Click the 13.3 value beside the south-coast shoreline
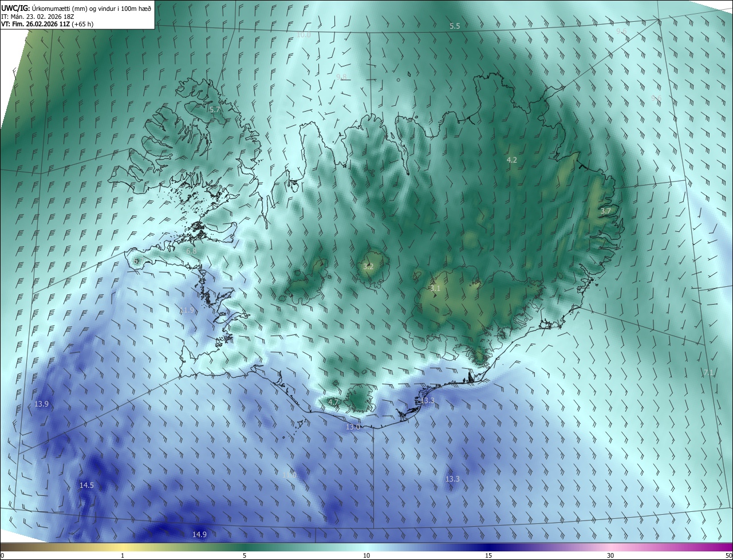Image resolution: width=733 pixels, height=560 pixels. (427, 401)
